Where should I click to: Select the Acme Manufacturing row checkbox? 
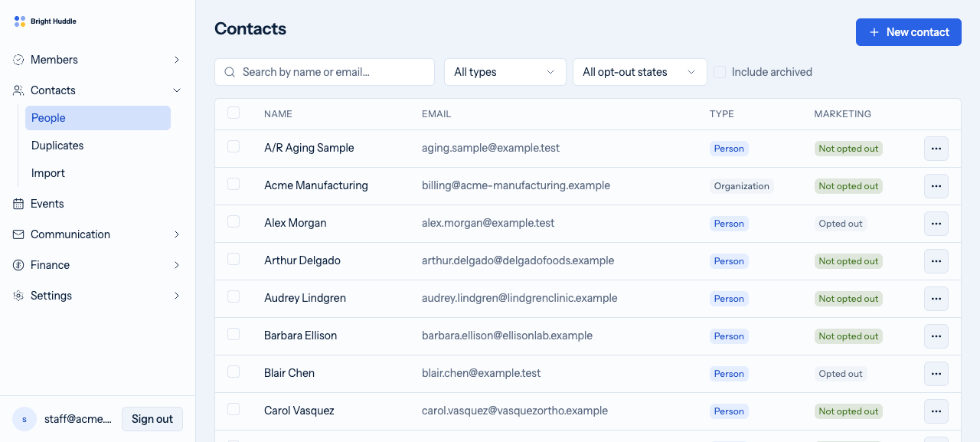tap(234, 184)
